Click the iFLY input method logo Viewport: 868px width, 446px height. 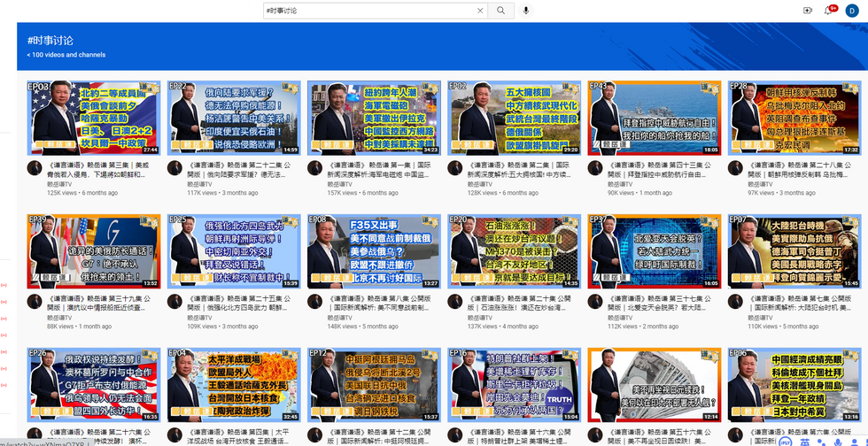tap(786, 442)
